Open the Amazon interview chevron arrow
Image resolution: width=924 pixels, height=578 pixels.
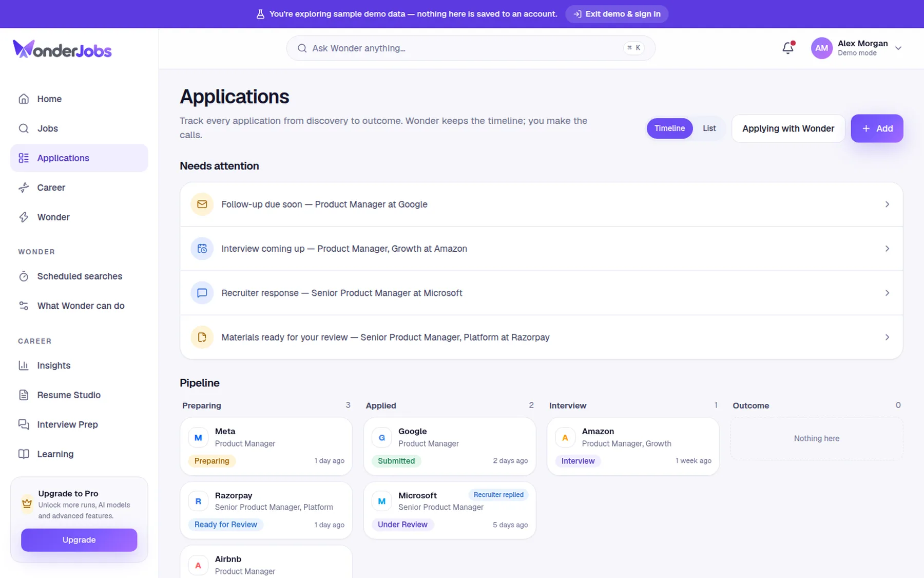point(887,249)
